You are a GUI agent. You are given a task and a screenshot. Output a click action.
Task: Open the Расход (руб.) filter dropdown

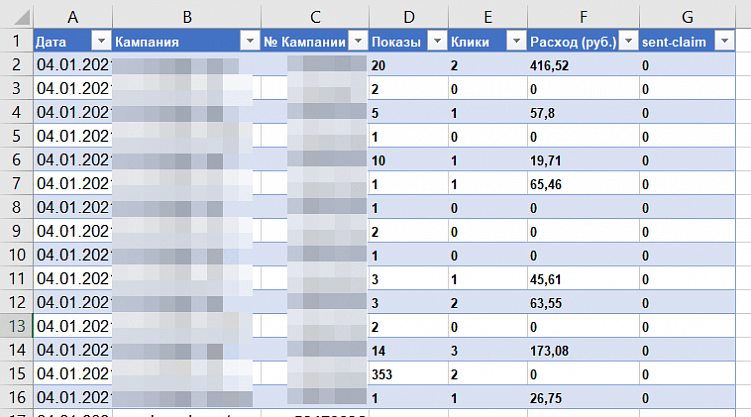(x=629, y=41)
